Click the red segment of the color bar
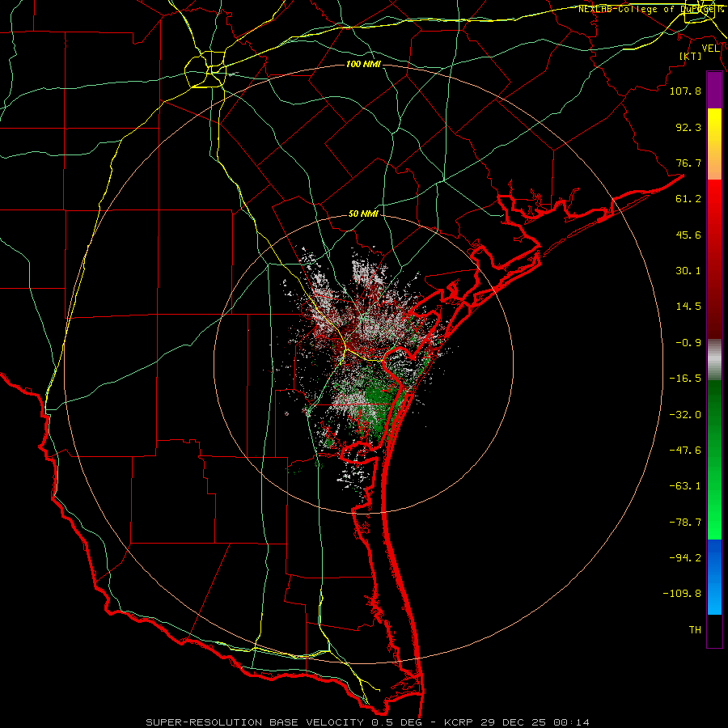Image resolution: width=728 pixels, height=728 pixels. point(714,259)
